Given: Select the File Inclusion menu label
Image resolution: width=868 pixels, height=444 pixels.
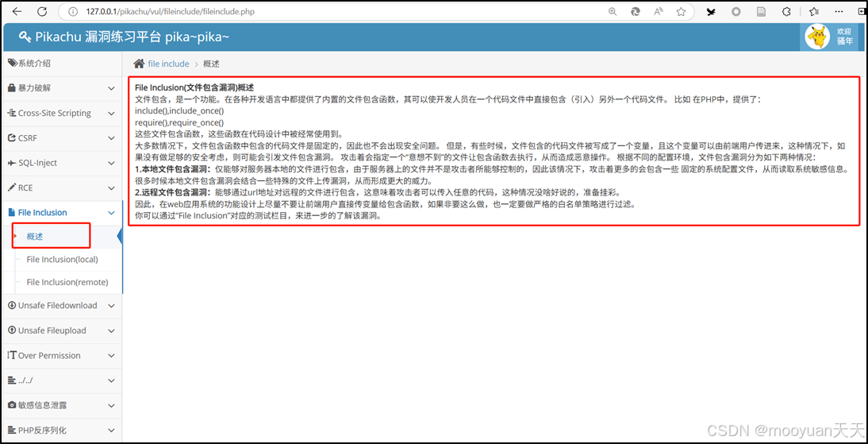Looking at the screenshot, I should [43, 212].
